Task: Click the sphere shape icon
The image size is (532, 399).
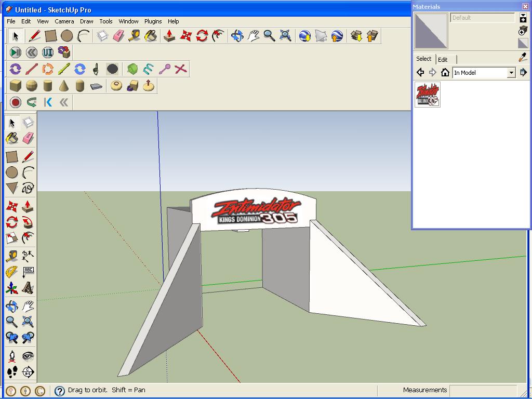Action: 32,86
